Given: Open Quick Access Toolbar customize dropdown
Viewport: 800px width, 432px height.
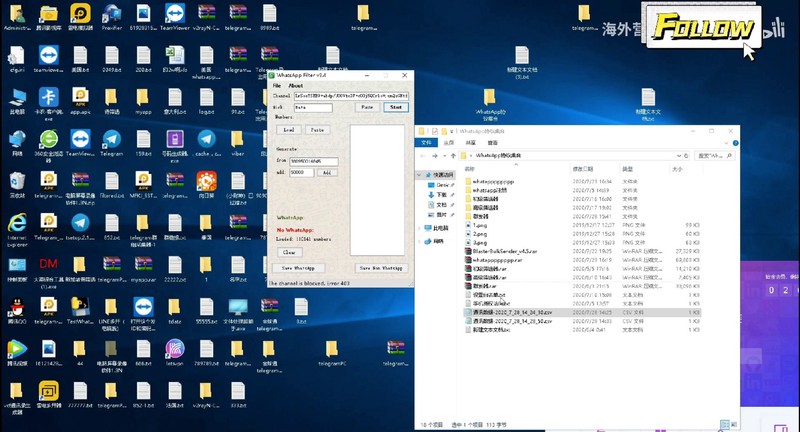Looking at the screenshot, I should click(452, 132).
